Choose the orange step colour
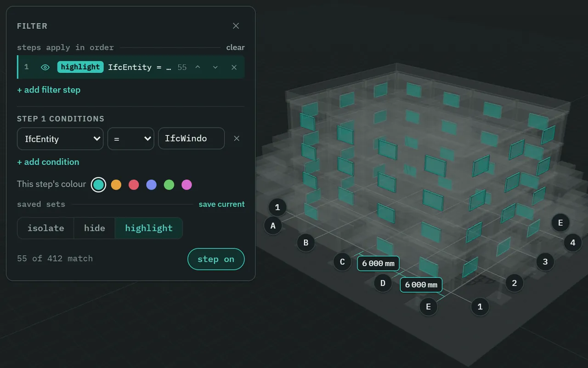This screenshot has height=368, width=588. [116, 184]
